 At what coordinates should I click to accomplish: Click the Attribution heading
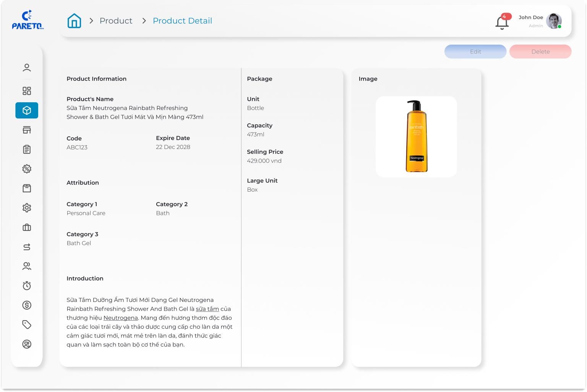click(x=83, y=182)
